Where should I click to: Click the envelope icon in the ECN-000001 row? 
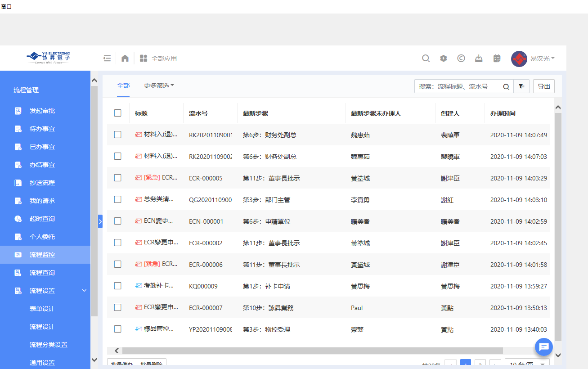(x=139, y=221)
